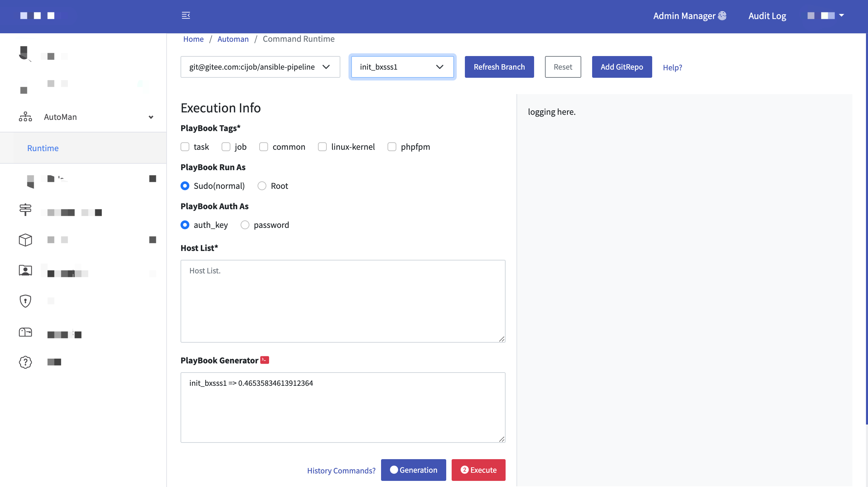Tick the task tag checkbox
This screenshot has height=487, width=868.
185,147
